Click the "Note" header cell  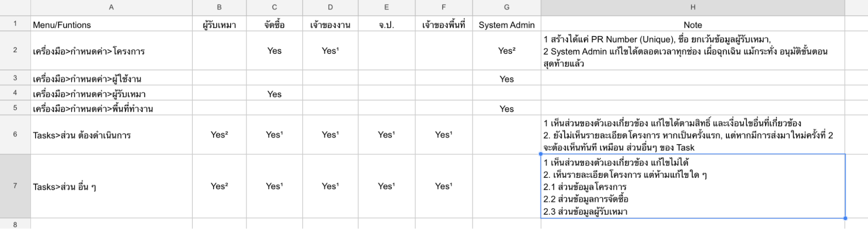[x=693, y=25]
